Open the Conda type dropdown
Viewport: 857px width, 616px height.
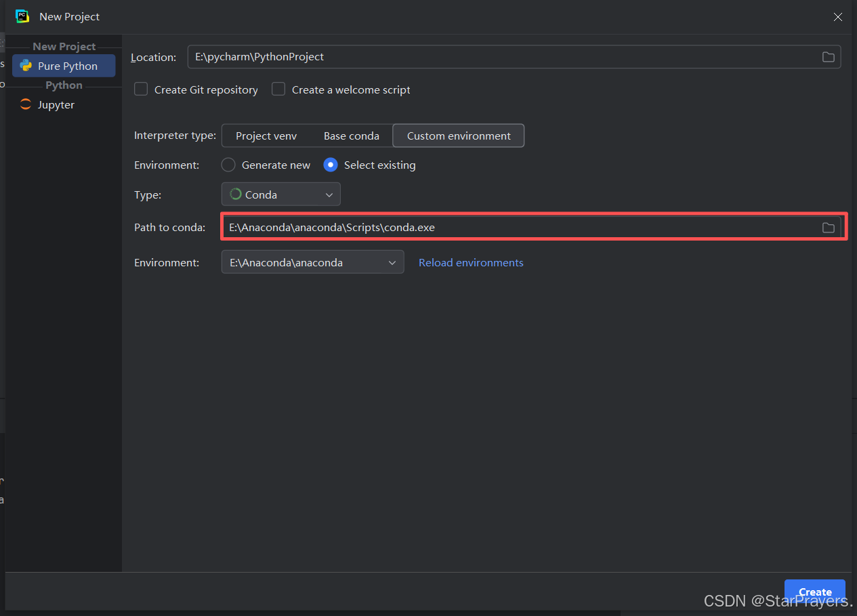click(x=281, y=194)
